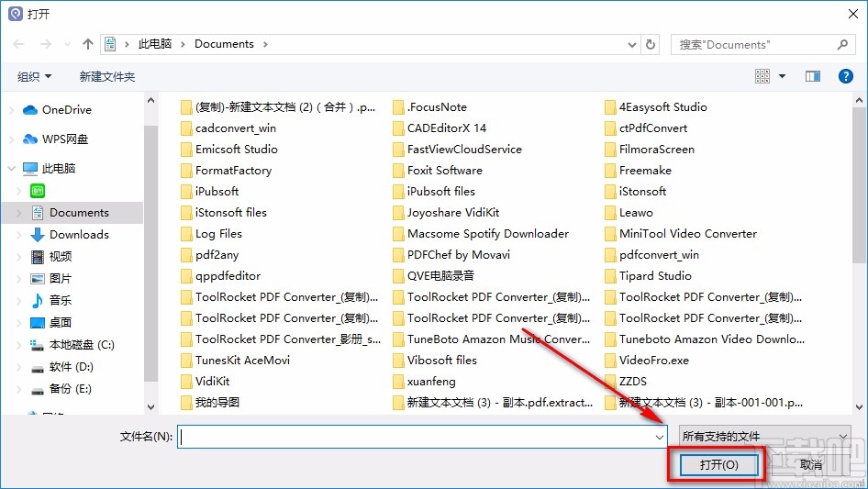
Task: Select the 我的导图 folder
Action: (210, 403)
